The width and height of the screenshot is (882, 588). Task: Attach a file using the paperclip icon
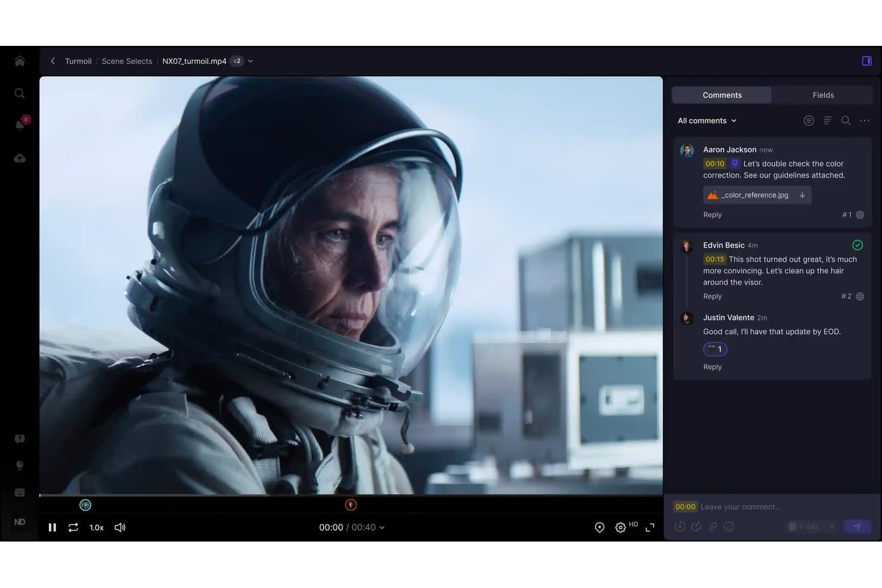[x=713, y=527]
